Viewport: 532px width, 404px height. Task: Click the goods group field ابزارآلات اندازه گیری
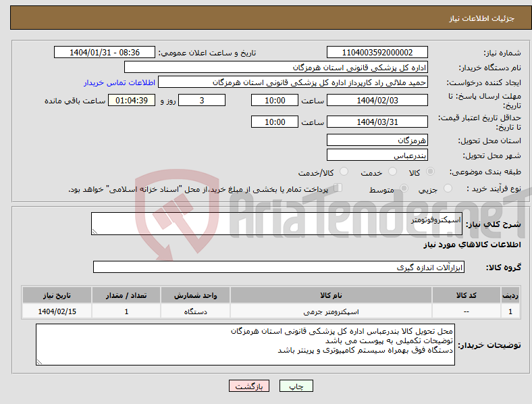(x=279, y=267)
